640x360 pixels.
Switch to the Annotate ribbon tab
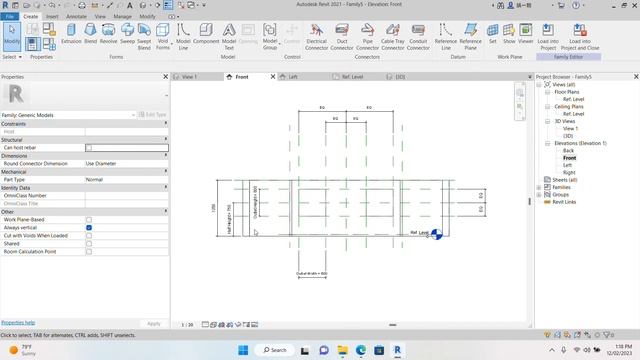[76, 16]
